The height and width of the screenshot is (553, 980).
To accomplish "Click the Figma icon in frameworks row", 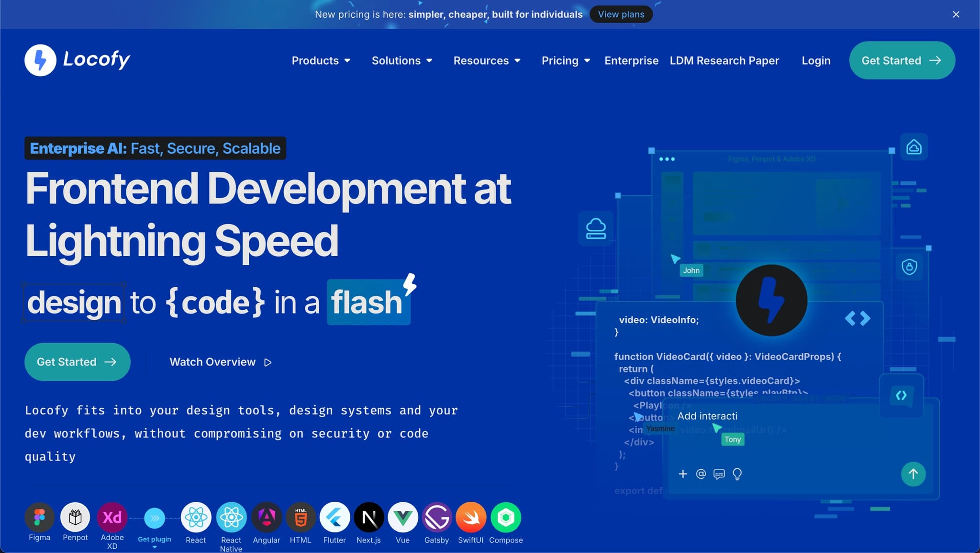I will pos(39,517).
